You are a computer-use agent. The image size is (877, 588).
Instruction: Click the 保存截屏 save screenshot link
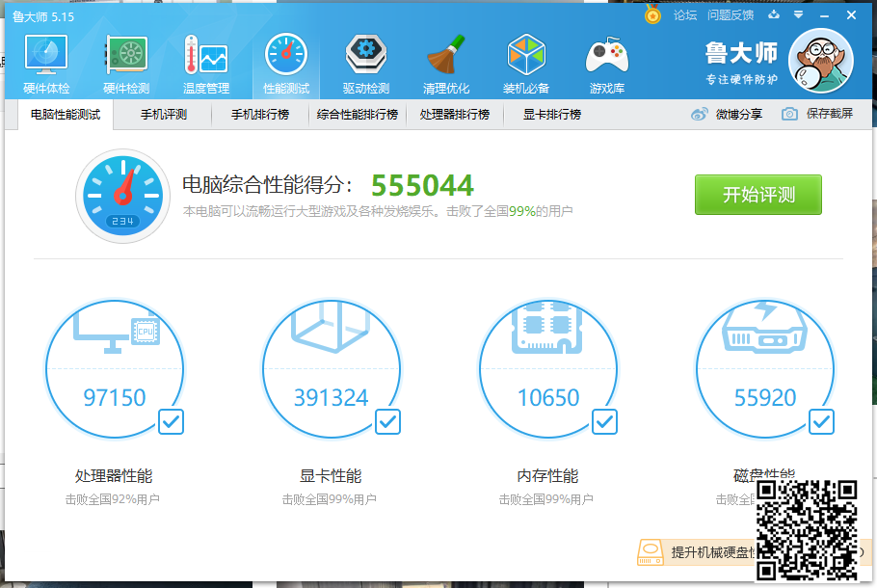pyautogui.click(x=817, y=114)
